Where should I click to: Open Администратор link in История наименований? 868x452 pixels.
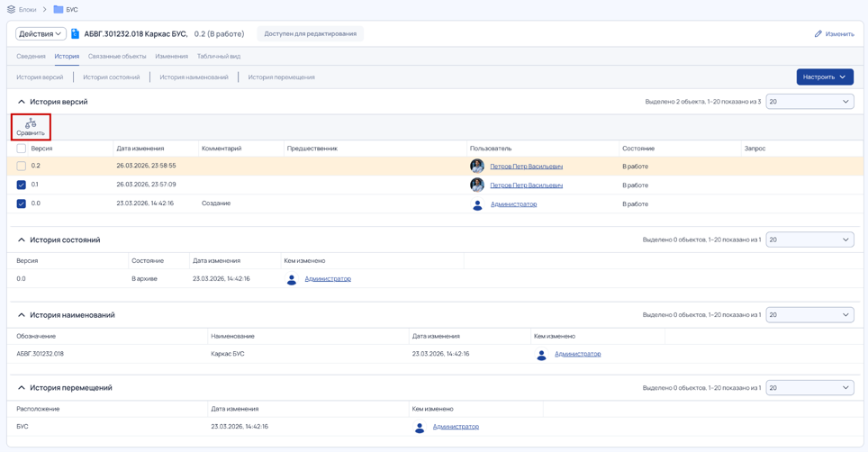[x=577, y=354]
